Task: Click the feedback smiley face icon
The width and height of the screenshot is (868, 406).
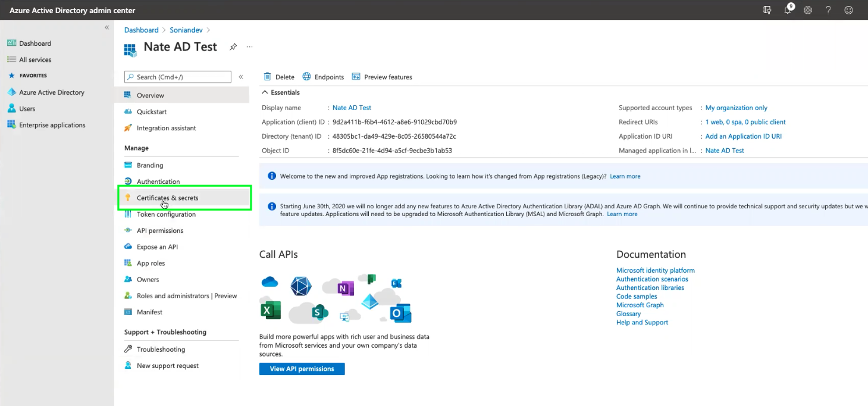Action: 848,10
